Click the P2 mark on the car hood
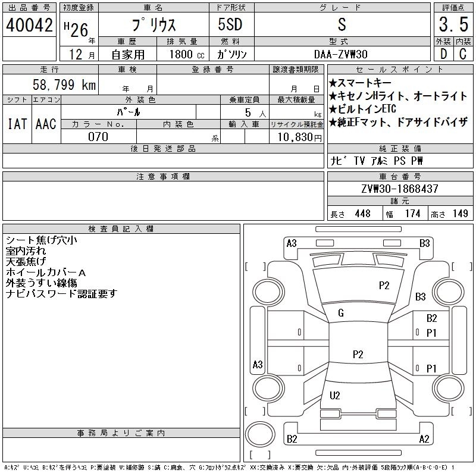Image resolution: width=476 pixels, height=476 pixels. tap(384, 286)
